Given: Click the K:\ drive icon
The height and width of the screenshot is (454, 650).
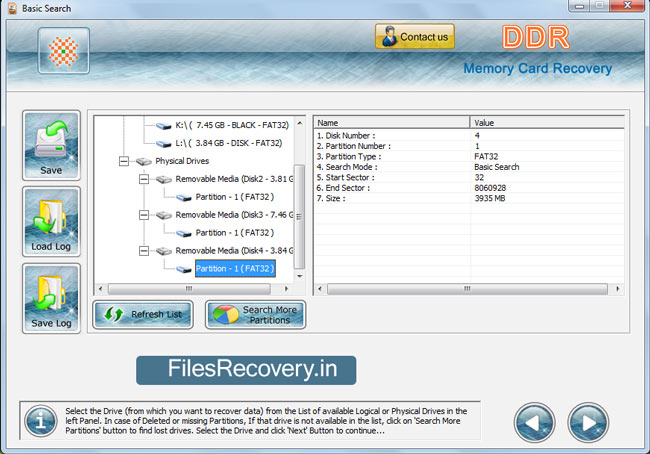Looking at the screenshot, I should (x=164, y=126).
